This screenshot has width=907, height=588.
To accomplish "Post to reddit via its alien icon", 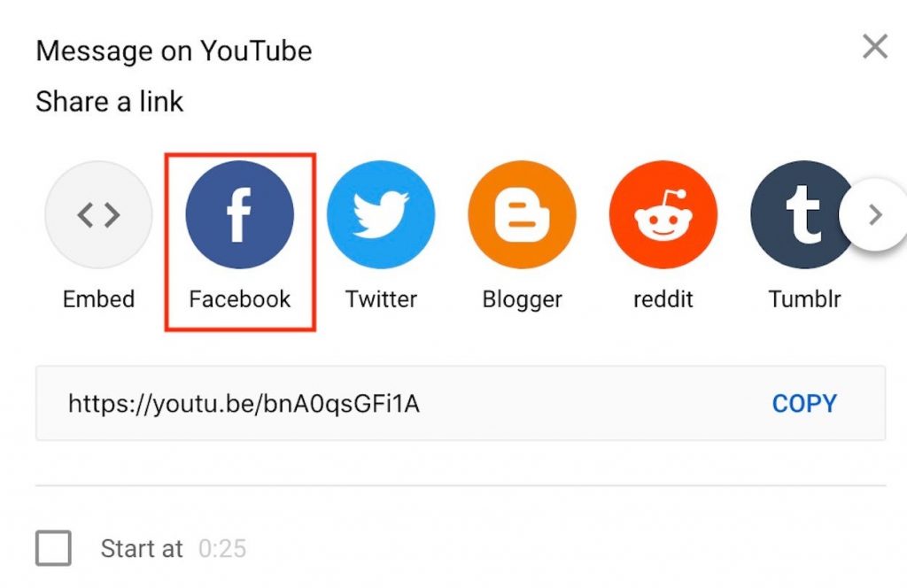I will (x=663, y=214).
